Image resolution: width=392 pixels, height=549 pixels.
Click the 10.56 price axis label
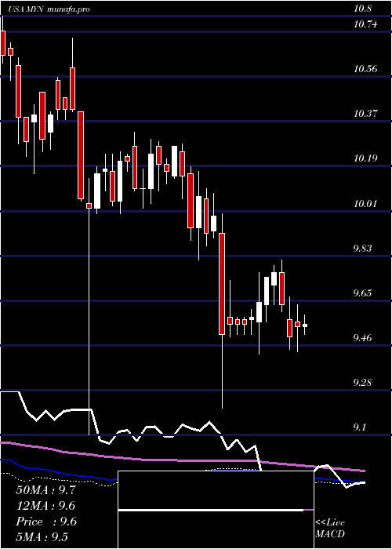(366, 69)
